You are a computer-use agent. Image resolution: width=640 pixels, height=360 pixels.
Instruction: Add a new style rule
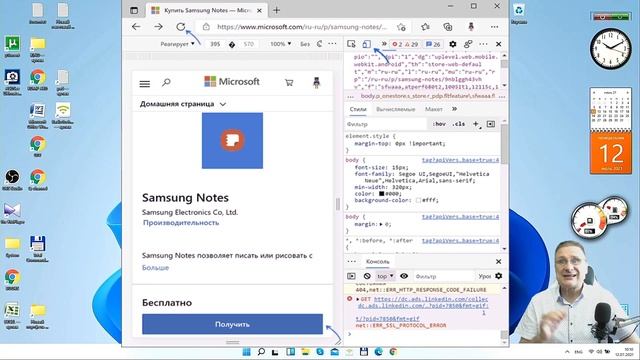476,124
